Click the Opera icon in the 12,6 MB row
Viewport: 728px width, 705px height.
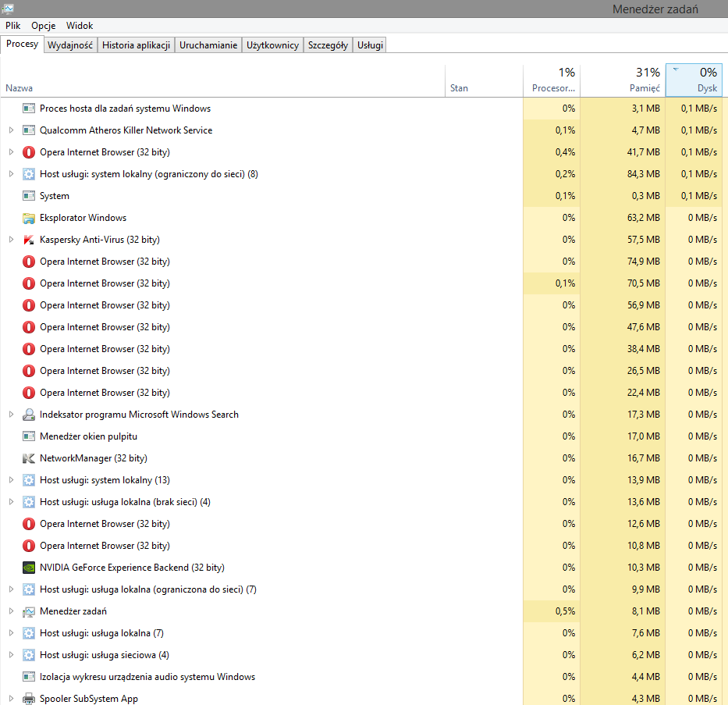pos(29,524)
